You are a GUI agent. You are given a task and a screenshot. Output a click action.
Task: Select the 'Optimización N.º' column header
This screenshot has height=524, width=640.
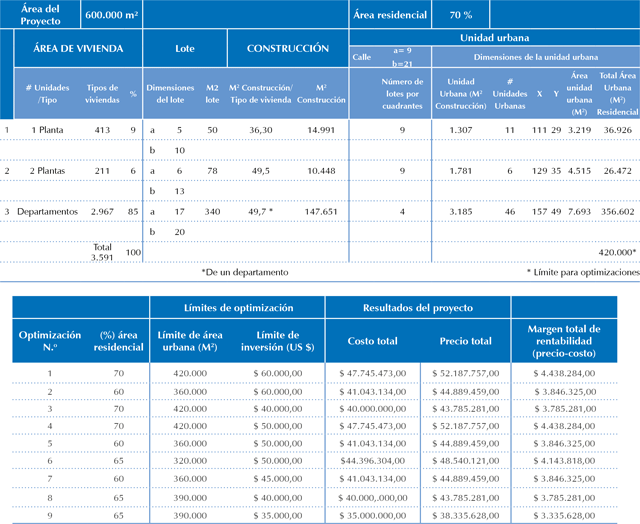click(50, 341)
